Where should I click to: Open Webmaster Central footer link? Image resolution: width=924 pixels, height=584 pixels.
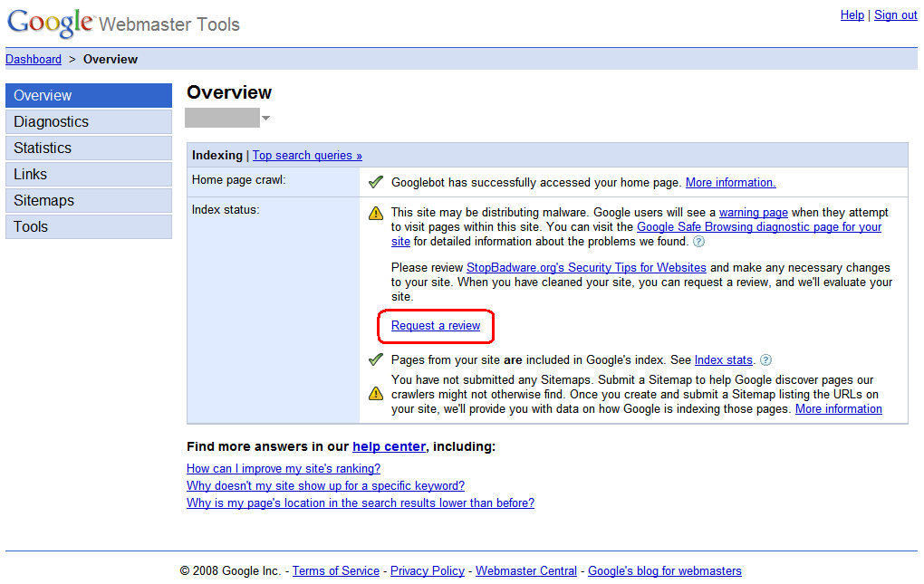coord(526,571)
